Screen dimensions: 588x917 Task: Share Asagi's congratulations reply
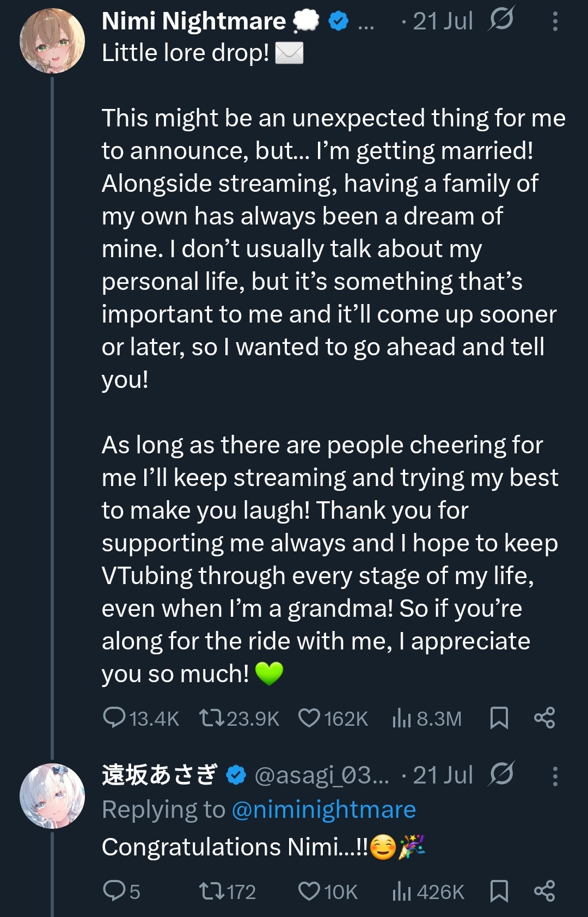pos(544,891)
